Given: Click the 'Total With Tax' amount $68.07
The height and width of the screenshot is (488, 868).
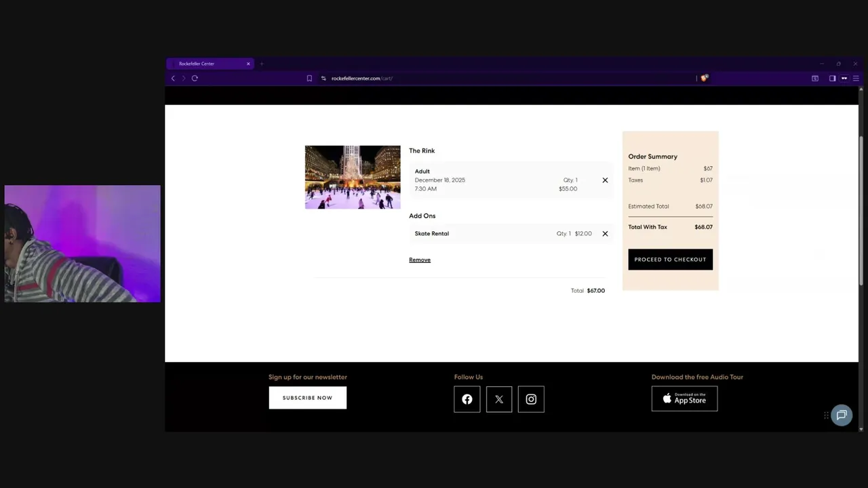Looking at the screenshot, I should [703, 227].
